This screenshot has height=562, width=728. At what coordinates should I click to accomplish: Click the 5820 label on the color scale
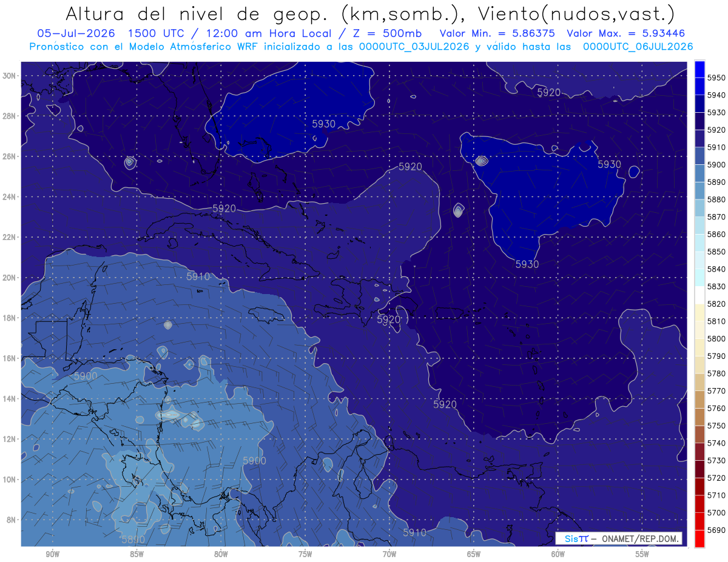[x=716, y=304]
